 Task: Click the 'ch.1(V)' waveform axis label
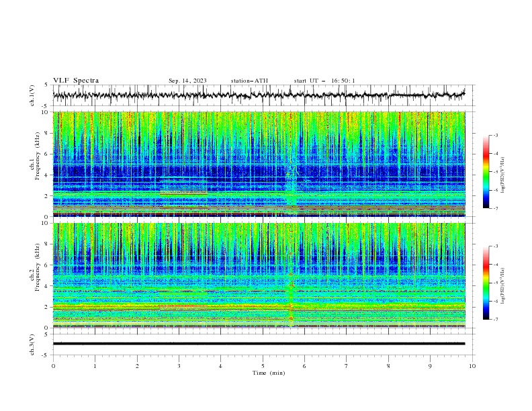[x=32, y=95]
